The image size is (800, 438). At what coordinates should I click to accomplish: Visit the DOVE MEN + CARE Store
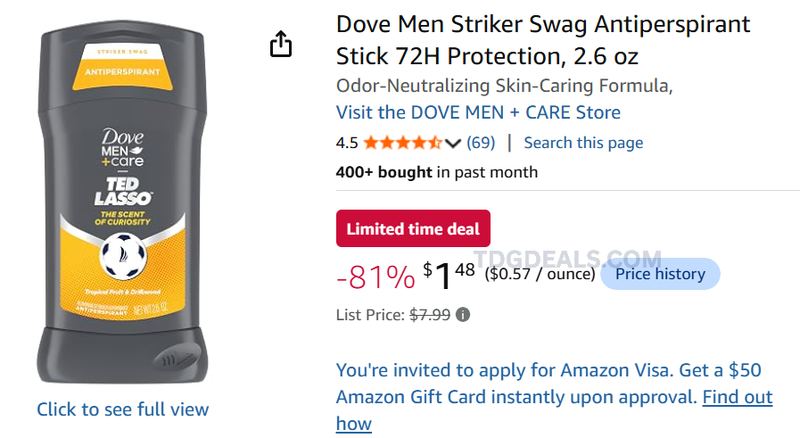tap(478, 112)
